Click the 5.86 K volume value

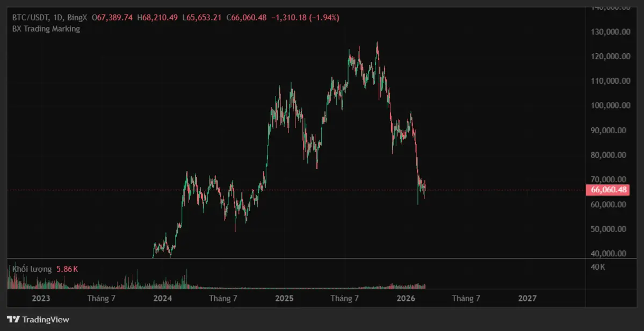coord(67,269)
